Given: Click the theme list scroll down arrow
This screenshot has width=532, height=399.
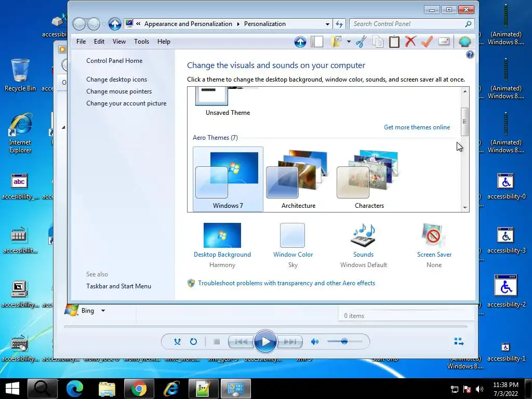Looking at the screenshot, I should click(x=465, y=208).
